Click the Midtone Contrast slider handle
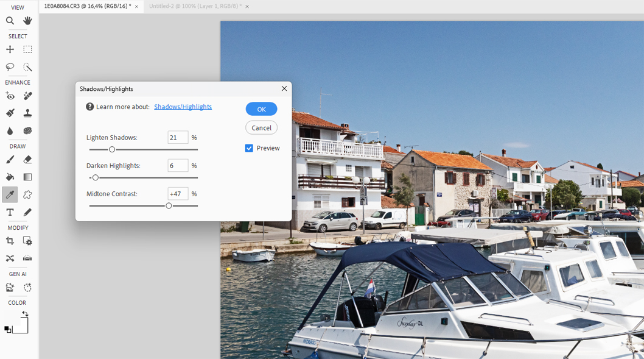 169,206
